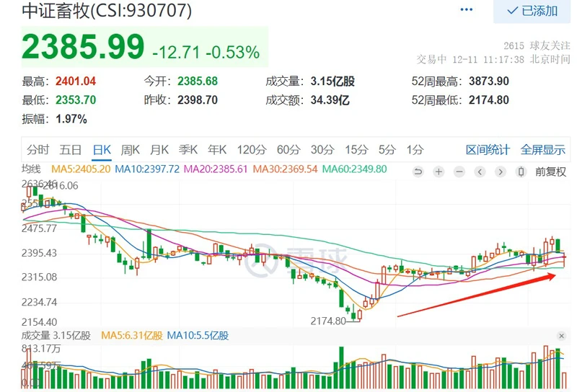Click the 已添加 added-to-watchlist button
The height and width of the screenshot is (392, 577).
(532, 11)
